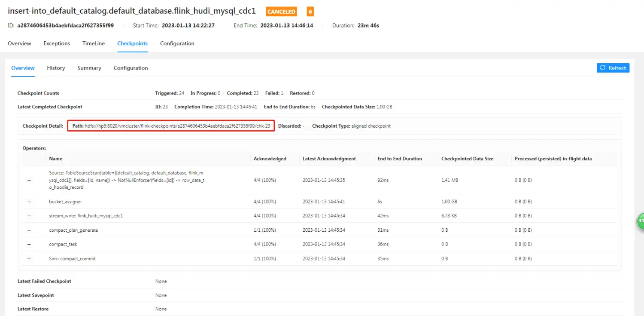The width and height of the screenshot is (644, 316).
Task: Click the Latest Acknowledgment column header
Action: pos(329,159)
